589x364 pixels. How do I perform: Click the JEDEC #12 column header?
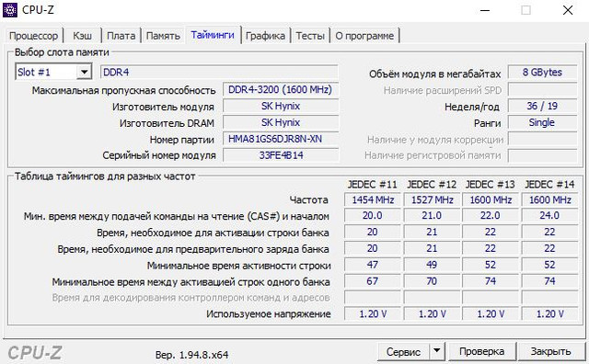(x=432, y=184)
